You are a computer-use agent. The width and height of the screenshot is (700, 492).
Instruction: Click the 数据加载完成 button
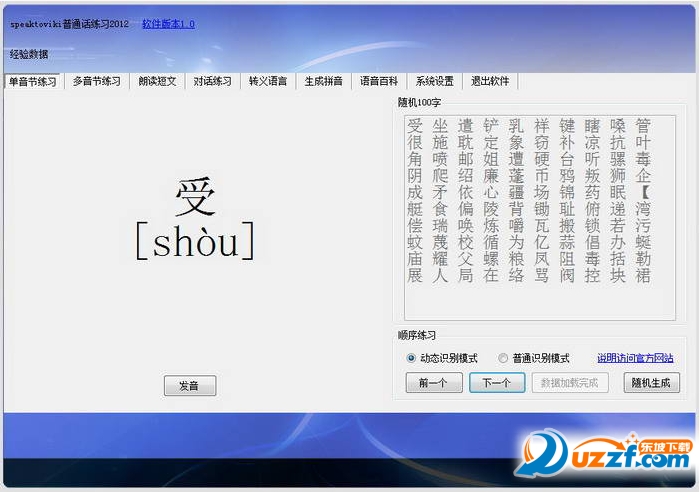click(x=570, y=383)
